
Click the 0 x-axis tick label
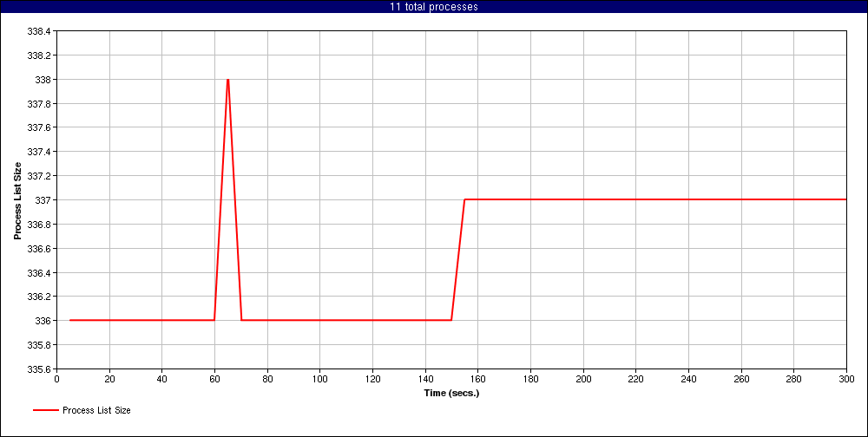point(57,379)
